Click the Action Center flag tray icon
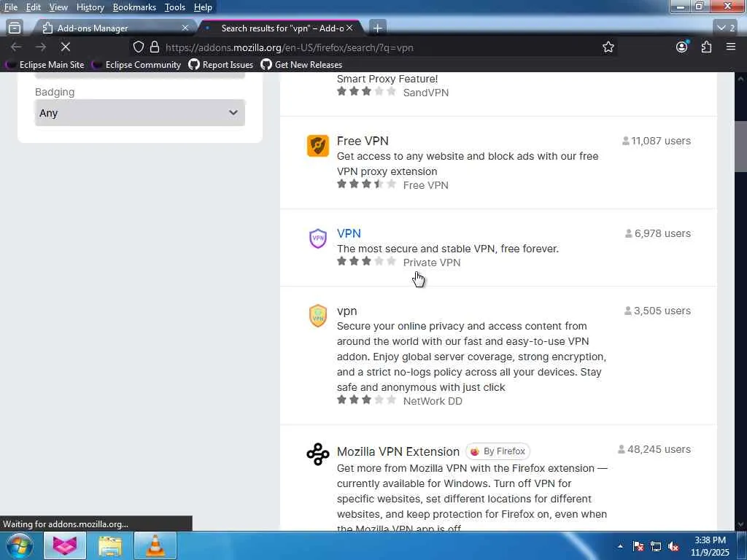Viewport: 747px width, 560px height. pos(638,546)
